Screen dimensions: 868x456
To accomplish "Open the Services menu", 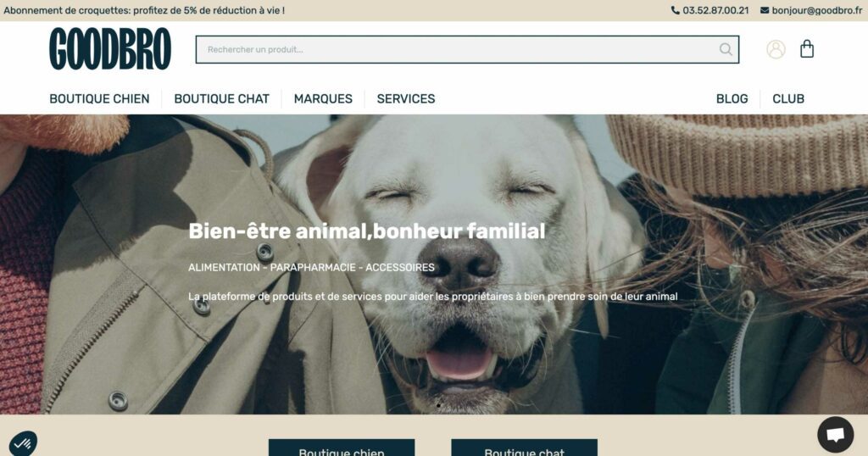I will click(406, 98).
